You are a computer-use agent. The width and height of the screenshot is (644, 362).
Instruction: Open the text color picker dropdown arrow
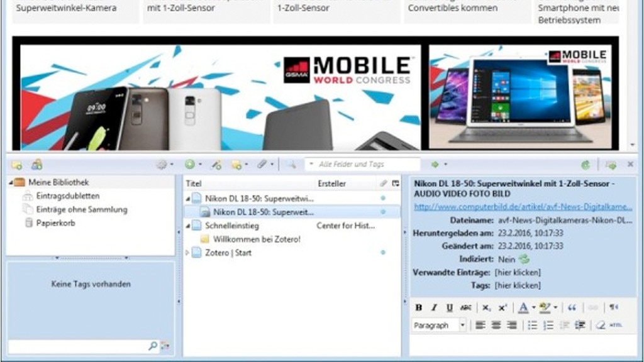coord(533,307)
